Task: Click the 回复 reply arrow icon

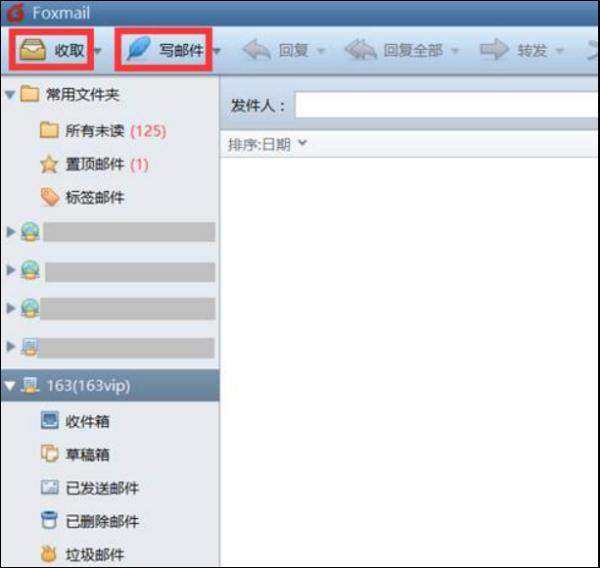Action: coord(257,49)
